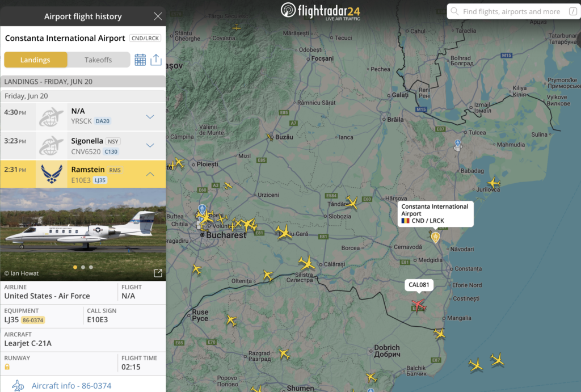Screen dimensions: 581x392
Task: Focus the Find flights search field
Action: (x=513, y=11)
